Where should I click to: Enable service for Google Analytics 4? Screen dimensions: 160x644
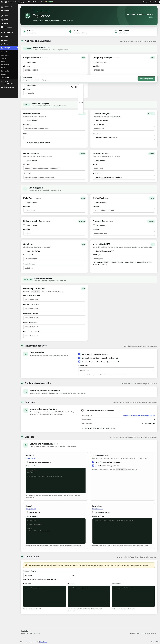click(x=24, y=62)
